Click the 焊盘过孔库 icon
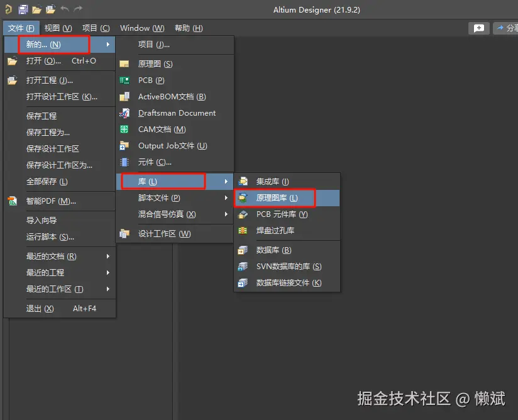Image resolution: width=518 pixels, height=420 pixels. (243, 230)
